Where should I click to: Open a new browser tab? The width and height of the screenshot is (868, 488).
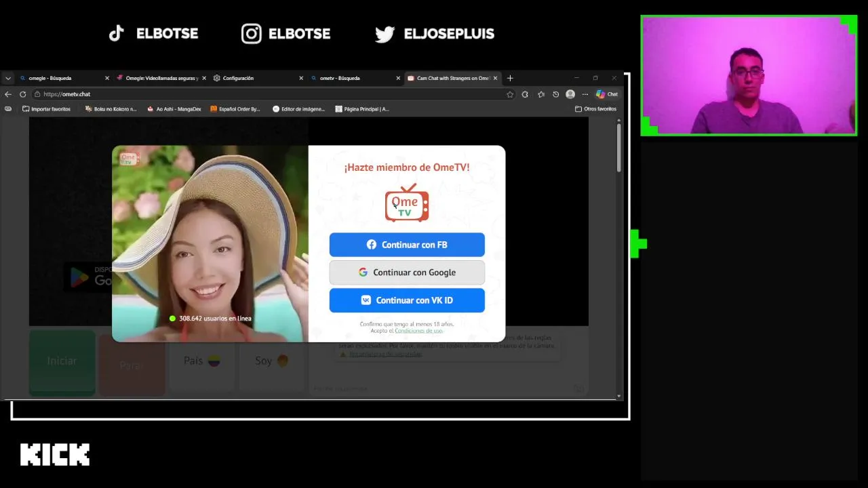(510, 78)
